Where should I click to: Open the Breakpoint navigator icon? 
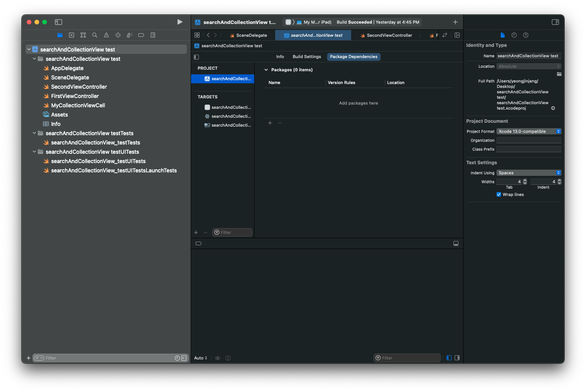[141, 35]
